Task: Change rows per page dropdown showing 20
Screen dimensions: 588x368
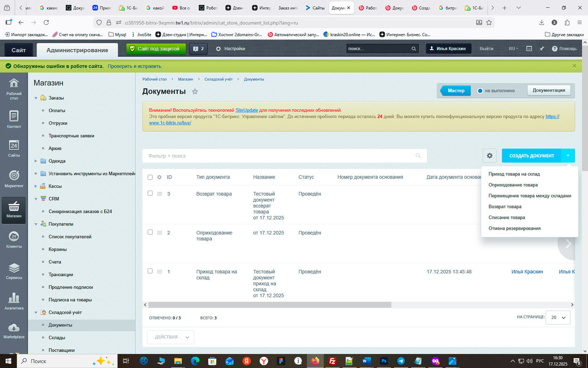Action: coord(559,317)
